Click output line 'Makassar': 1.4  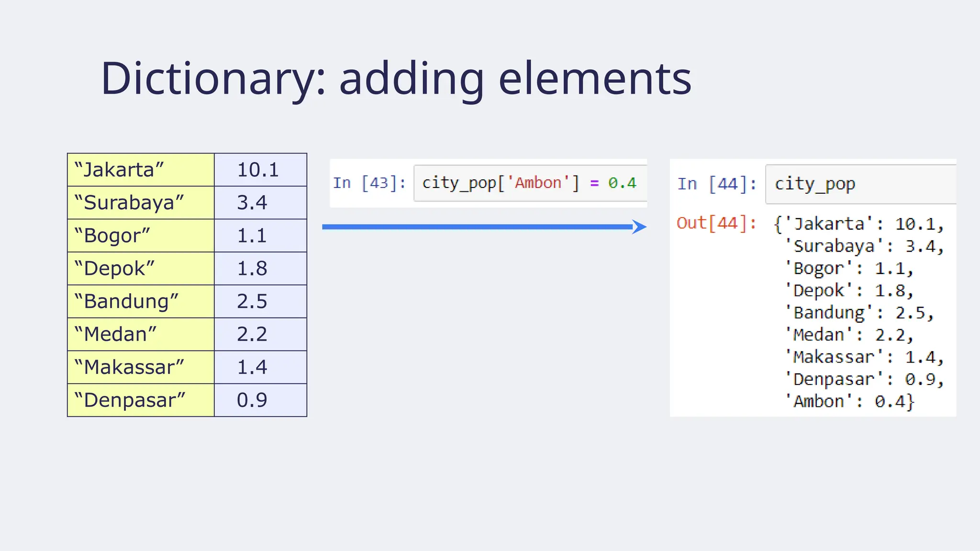tap(864, 358)
